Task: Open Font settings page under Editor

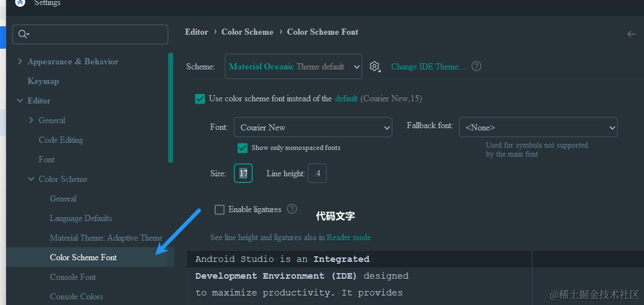Action: pyautogui.click(x=47, y=159)
